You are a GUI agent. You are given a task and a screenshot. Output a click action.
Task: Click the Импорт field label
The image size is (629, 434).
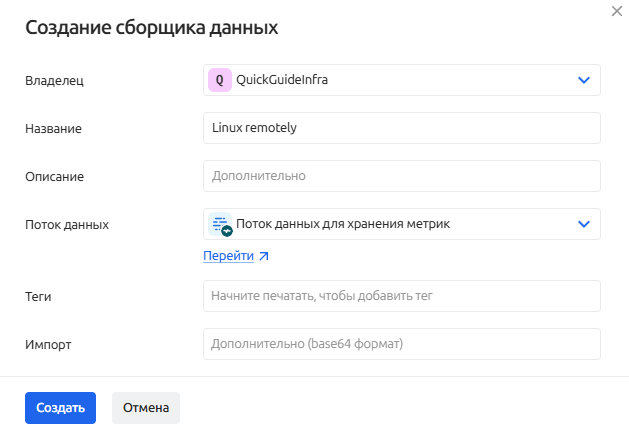pos(49,345)
